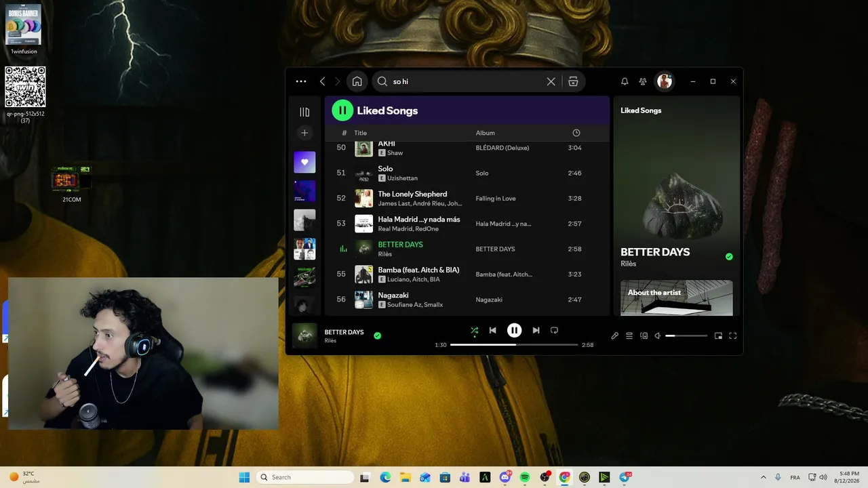Image resolution: width=868 pixels, height=488 pixels.
Task: Toggle liked checkmark in bottom player bar
Action: (378, 335)
